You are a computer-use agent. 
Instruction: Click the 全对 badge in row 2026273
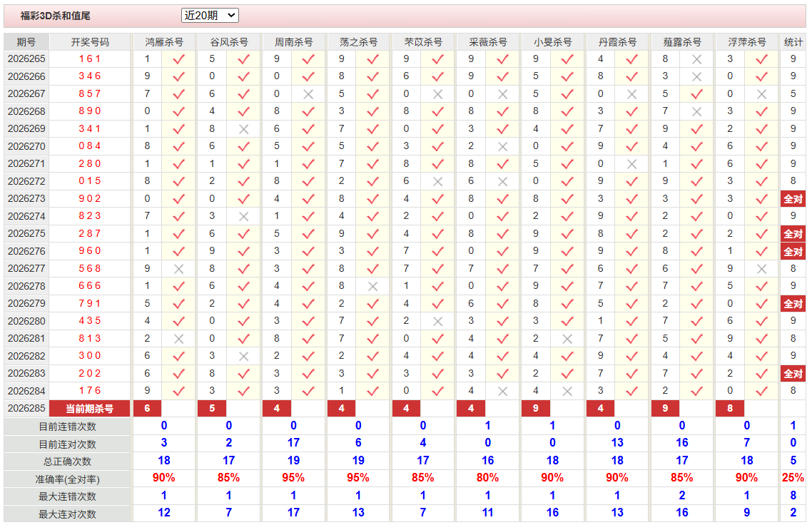tap(793, 199)
